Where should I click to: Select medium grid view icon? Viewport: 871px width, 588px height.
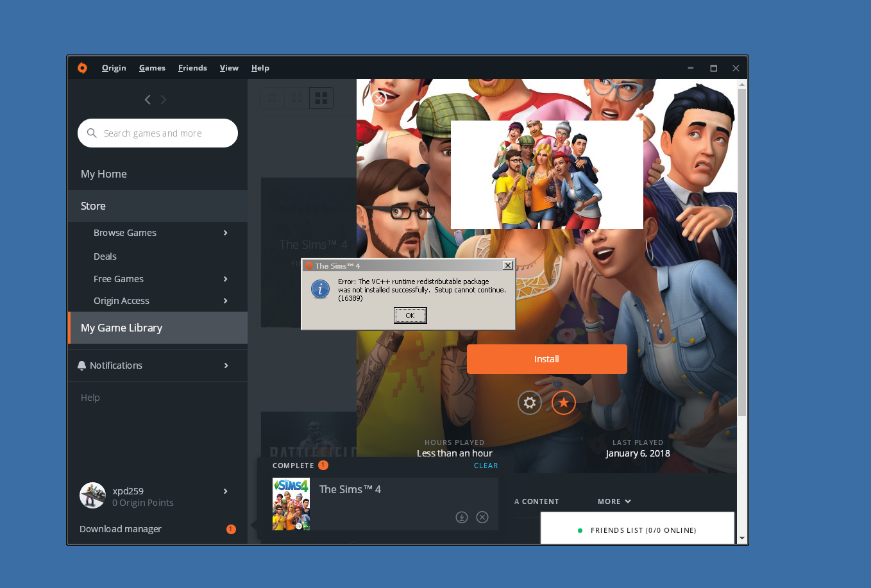(297, 98)
